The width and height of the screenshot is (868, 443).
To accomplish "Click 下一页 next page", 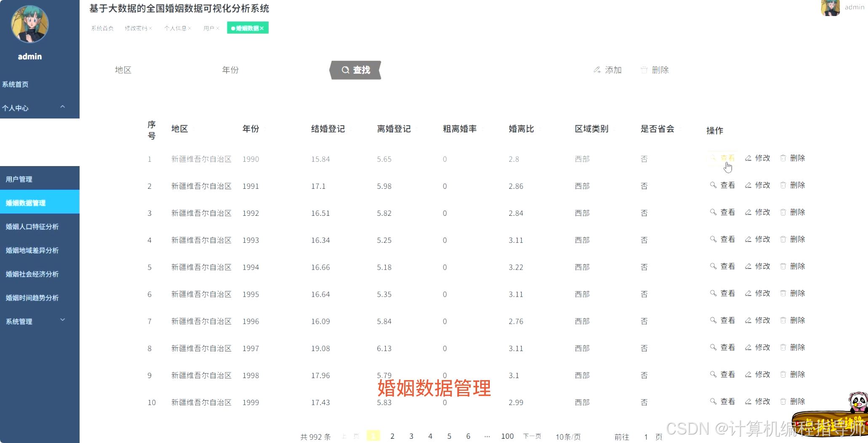I will pos(532,436).
